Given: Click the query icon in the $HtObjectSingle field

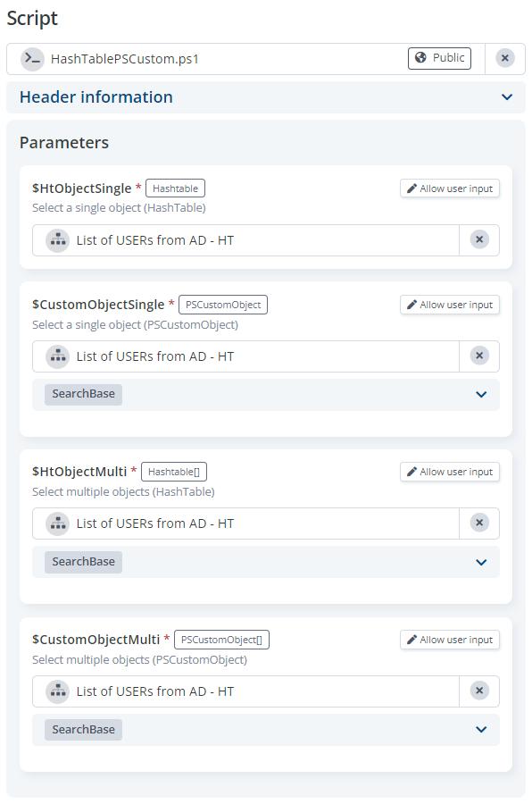Looking at the screenshot, I should pyautogui.click(x=57, y=240).
